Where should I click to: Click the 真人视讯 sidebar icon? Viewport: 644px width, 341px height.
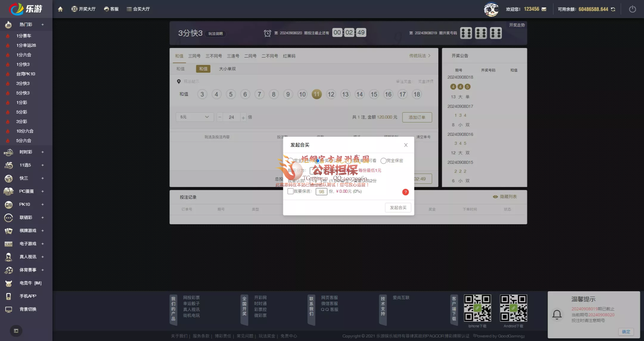(x=8, y=257)
